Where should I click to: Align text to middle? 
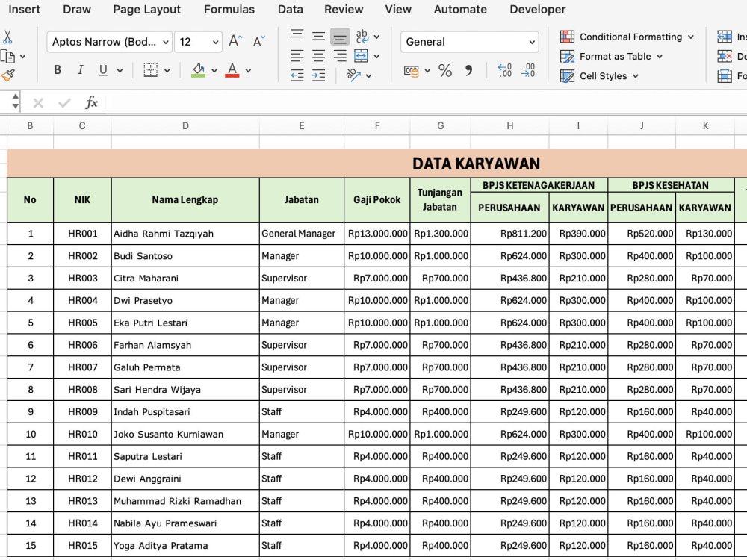(x=319, y=36)
